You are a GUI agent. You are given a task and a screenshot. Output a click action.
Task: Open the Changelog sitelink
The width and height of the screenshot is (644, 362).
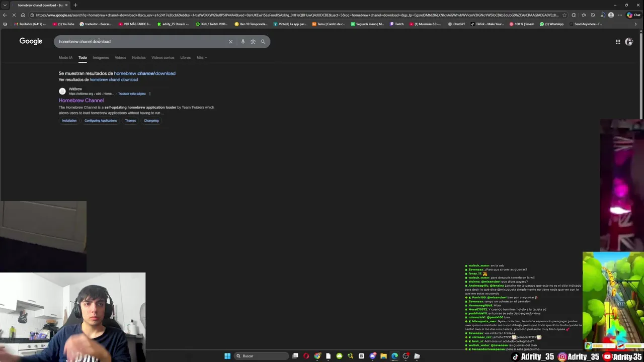tap(151, 121)
